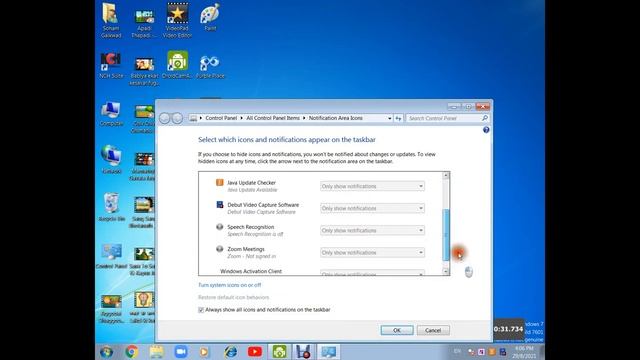Expand arrow after Control Panel breadcrumb

click(242, 118)
